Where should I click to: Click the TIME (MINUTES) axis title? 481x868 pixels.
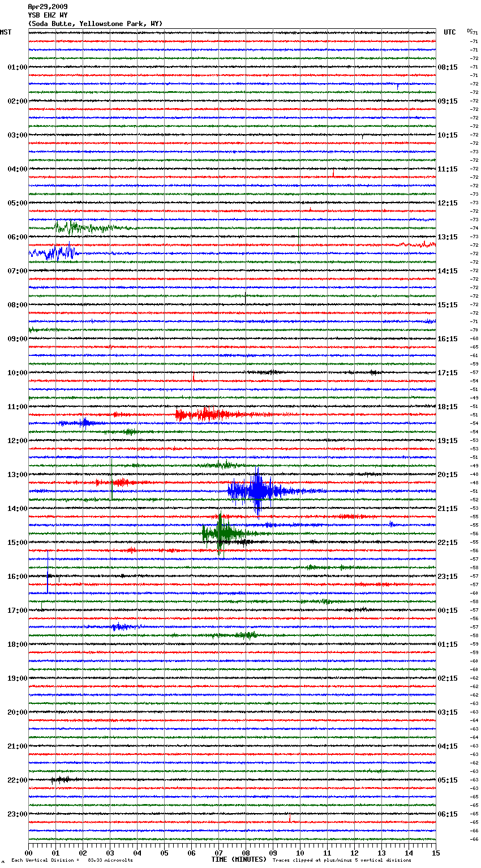point(239,860)
